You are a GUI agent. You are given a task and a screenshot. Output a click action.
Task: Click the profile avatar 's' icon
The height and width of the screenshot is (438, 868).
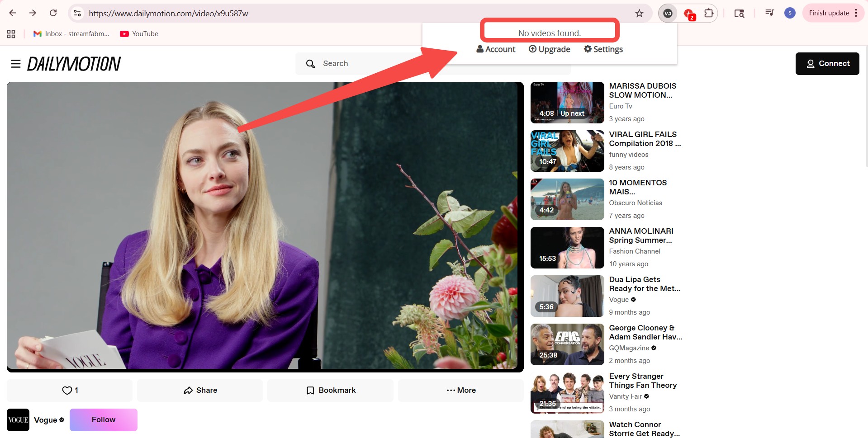[790, 13]
